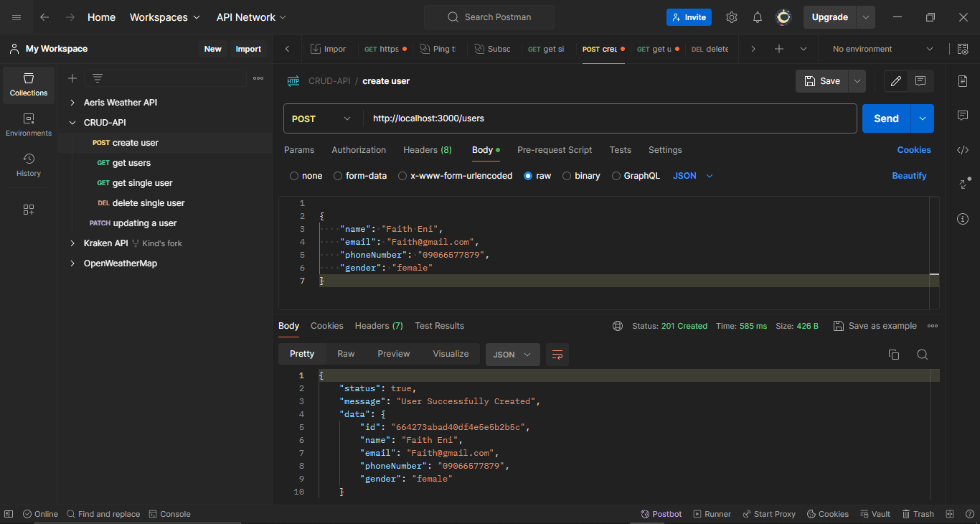Open the response JSON format dropdown
The width and height of the screenshot is (980, 524).
click(x=513, y=355)
